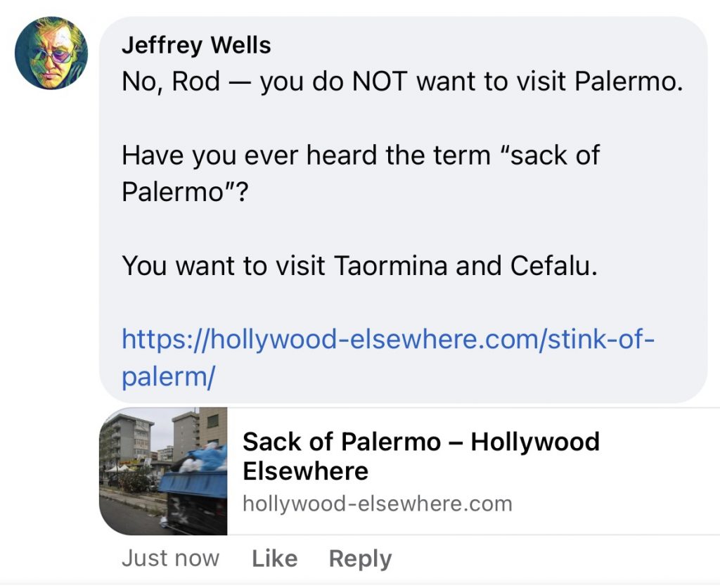The width and height of the screenshot is (720, 588).
Task: Click the word 'NOT' in the comment
Action: (x=379, y=82)
